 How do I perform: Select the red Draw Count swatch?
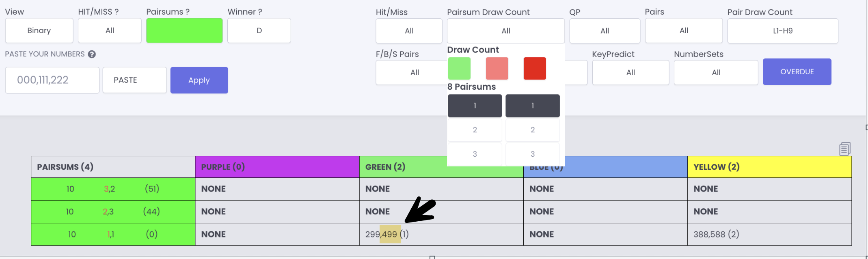[x=535, y=68]
